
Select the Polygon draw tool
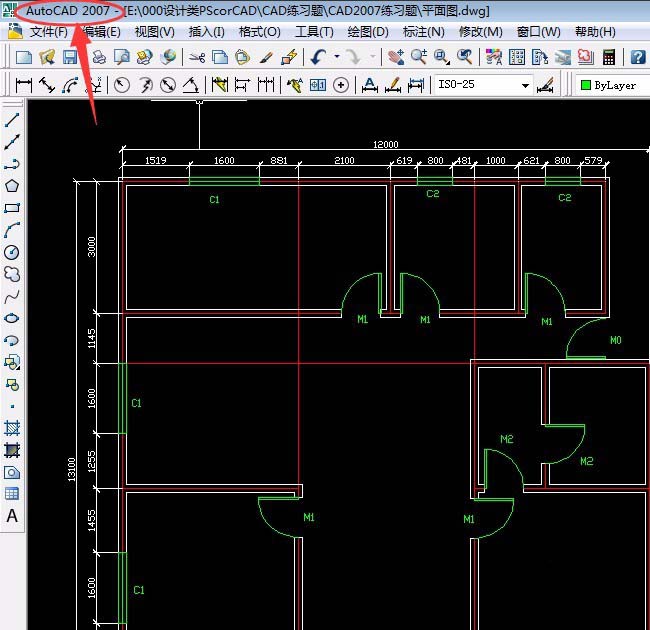click(12, 186)
